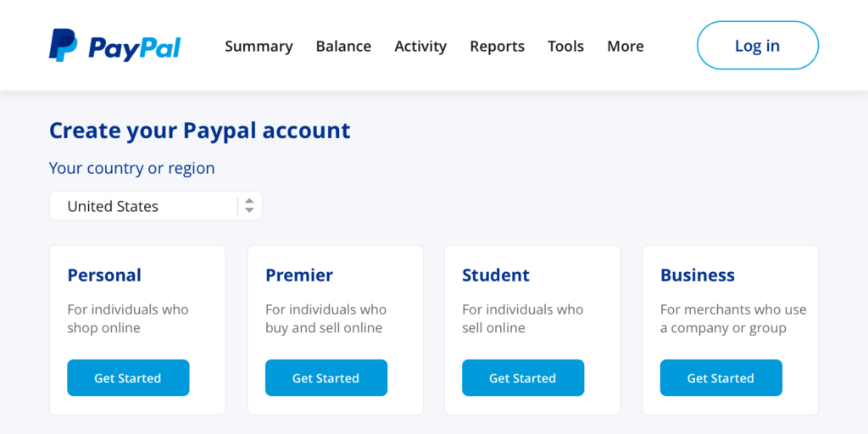Click the "Your country or region" label

[x=131, y=168]
